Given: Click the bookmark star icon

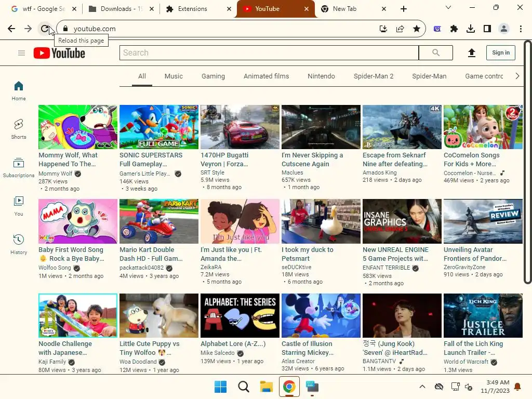Looking at the screenshot, I should pos(417,29).
